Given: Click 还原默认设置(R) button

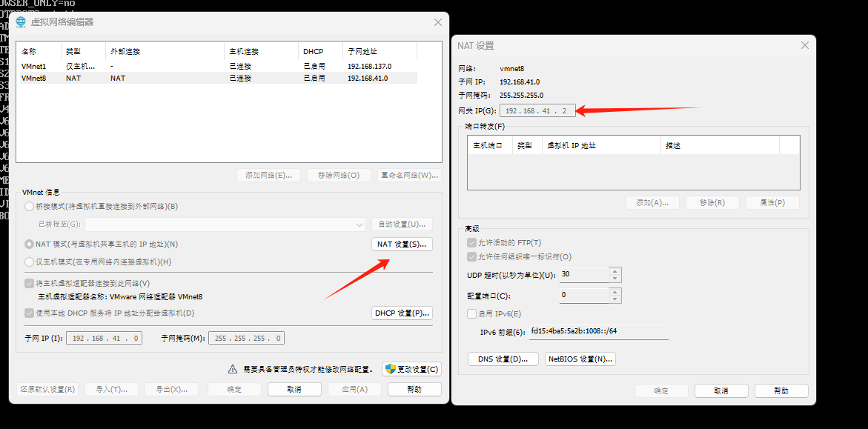Looking at the screenshot, I should coord(47,389).
